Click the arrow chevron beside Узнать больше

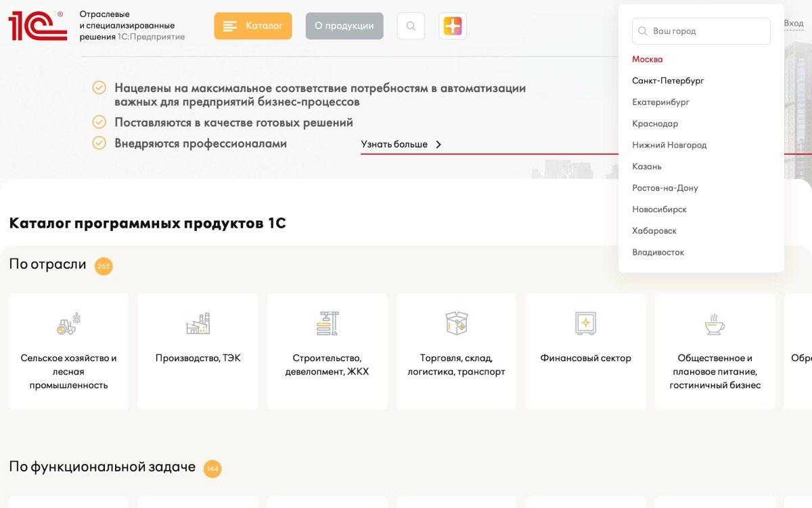(x=438, y=144)
